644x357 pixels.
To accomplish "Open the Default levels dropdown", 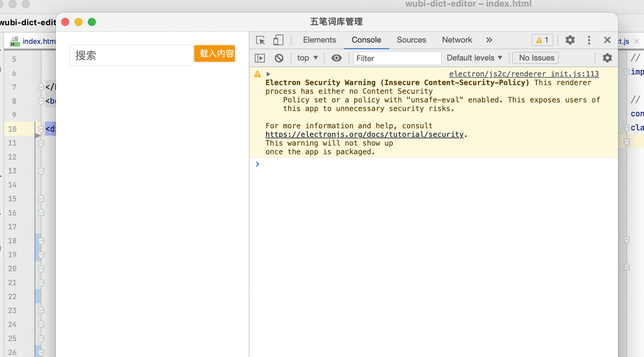I will pyautogui.click(x=474, y=58).
